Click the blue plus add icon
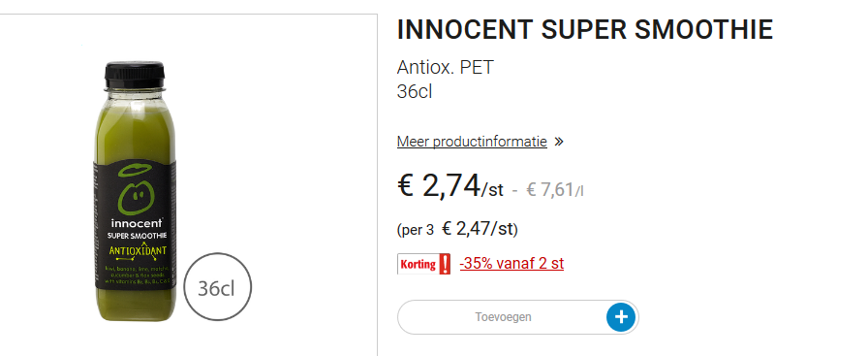 pos(621,317)
